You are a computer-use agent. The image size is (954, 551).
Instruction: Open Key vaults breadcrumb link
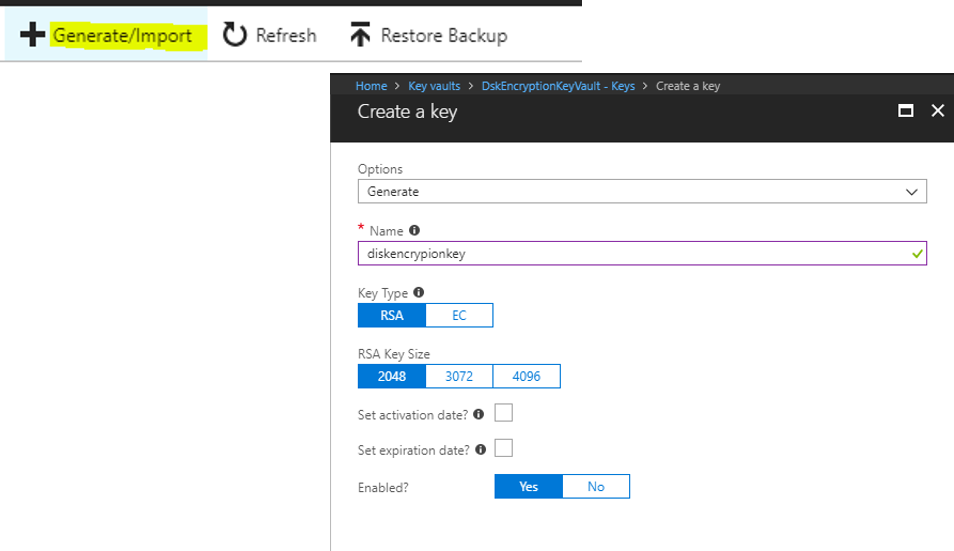click(x=434, y=86)
